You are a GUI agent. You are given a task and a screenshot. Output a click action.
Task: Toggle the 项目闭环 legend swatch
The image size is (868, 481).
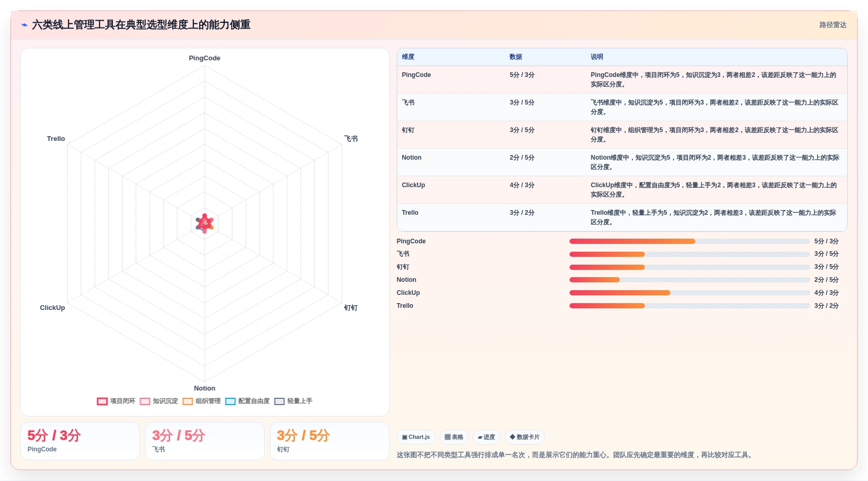tap(102, 401)
